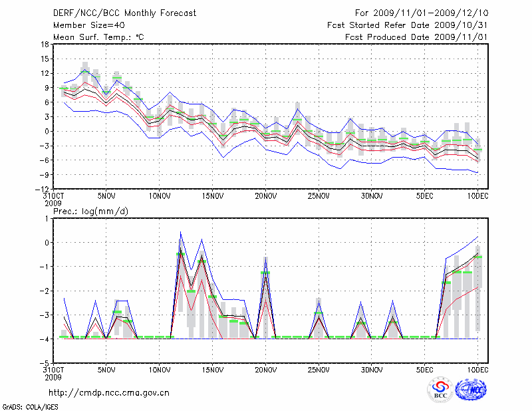This screenshot has height=411, width=532.
Task: Click the BCC logo icon
Action: 440,390
